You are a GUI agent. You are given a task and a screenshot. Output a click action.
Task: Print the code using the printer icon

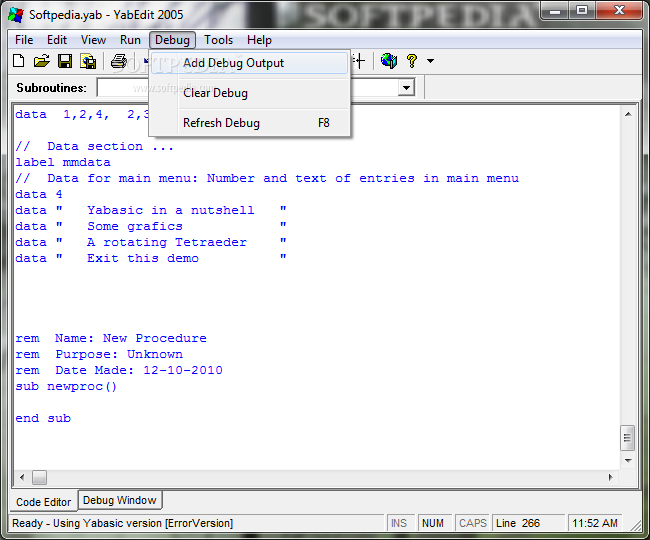coord(119,61)
